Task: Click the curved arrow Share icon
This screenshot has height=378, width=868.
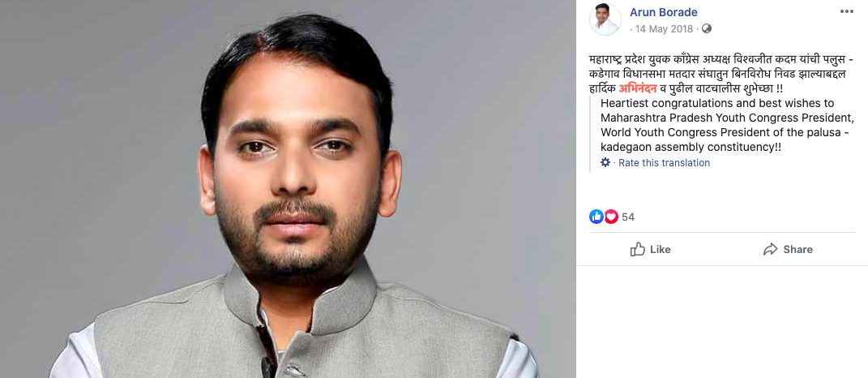Action: [770, 249]
